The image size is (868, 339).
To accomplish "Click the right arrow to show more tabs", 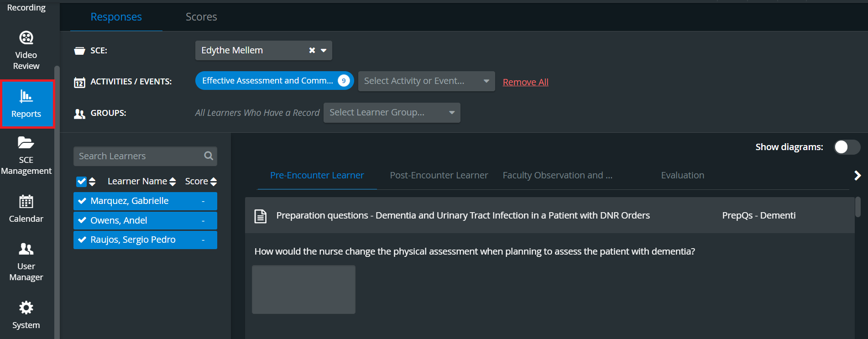I will (x=858, y=175).
